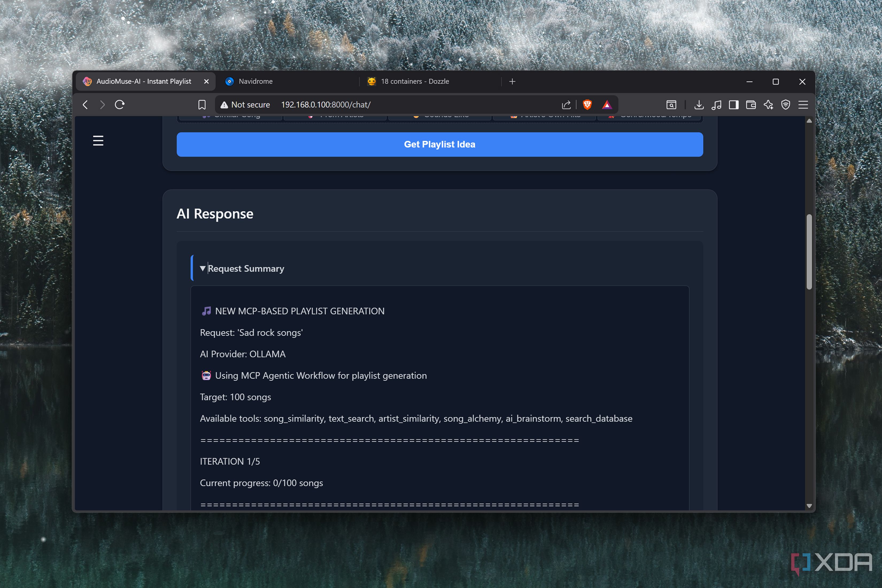Reload the page with the refresh icon

pyautogui.click(x=120, y=105)
